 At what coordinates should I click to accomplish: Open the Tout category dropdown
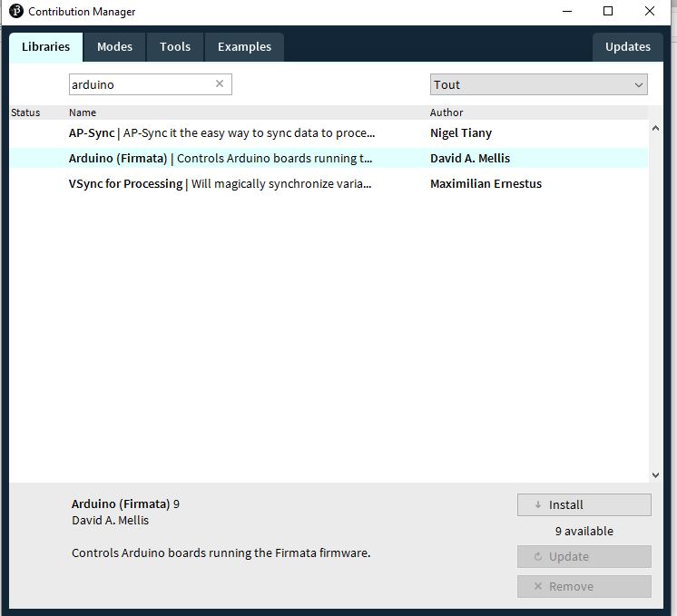(x=538, y=84)
